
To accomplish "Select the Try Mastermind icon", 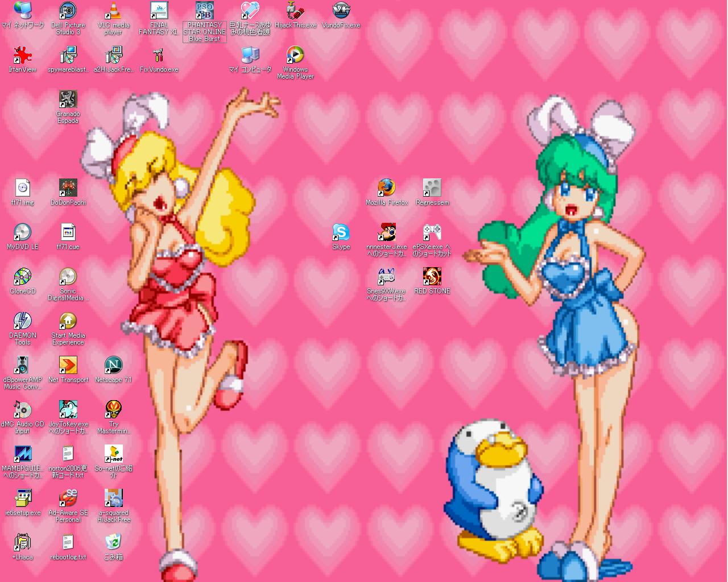I will point(114,409).
